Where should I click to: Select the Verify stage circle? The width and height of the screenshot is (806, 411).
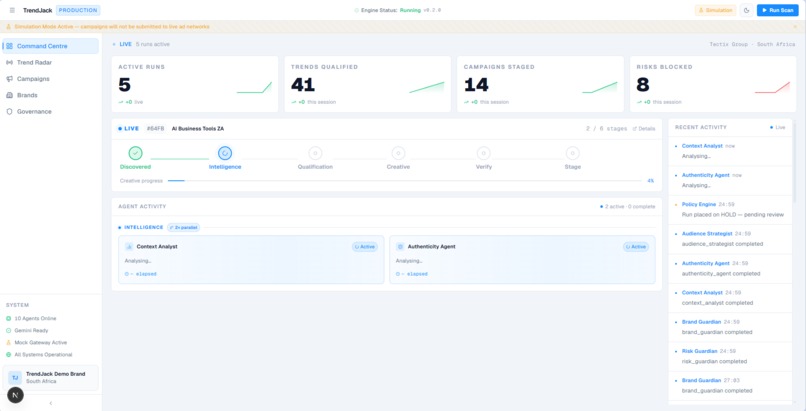pyautogui.click(x=483, y=153)
